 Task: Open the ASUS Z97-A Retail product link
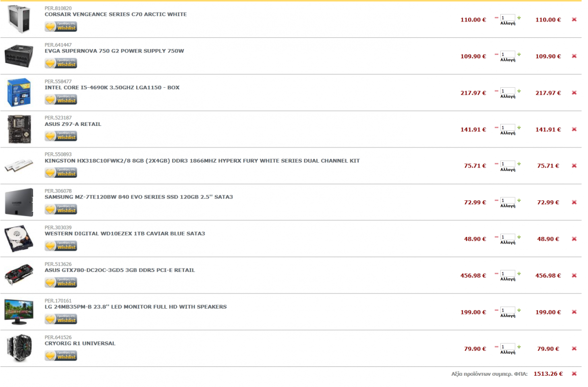pos(73,124)
